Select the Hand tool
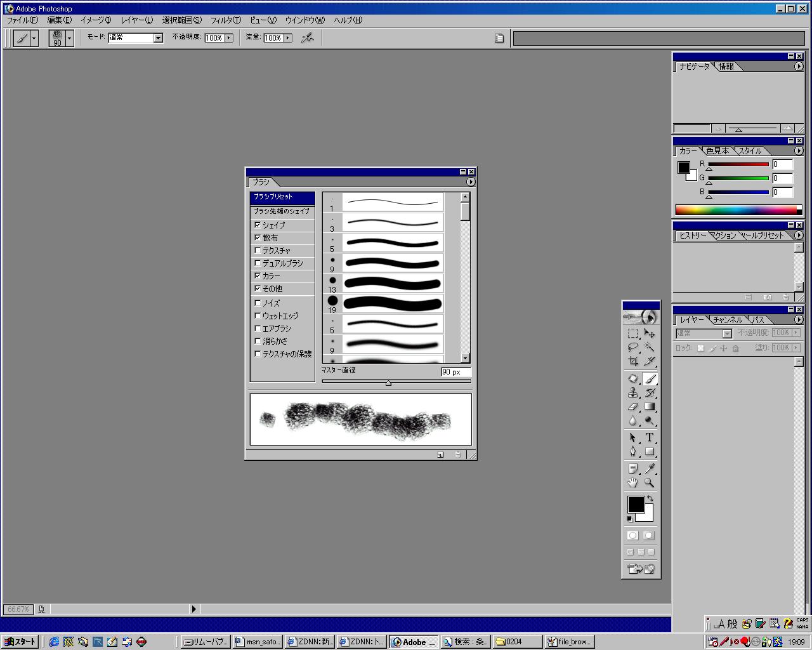The height and width of the screenshot is (650, 812). pyautogui.click(x=633, y=482)
